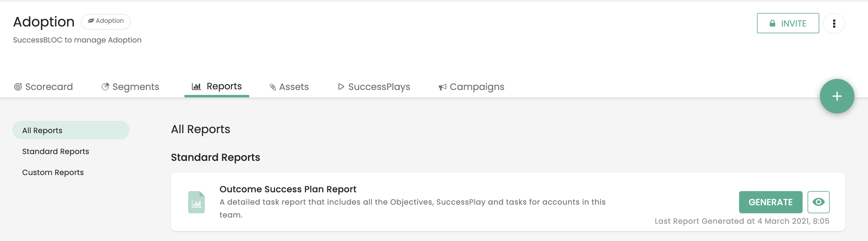Viewport: 868px width, 241px height.
Task: Click the INVITE button
Action: click(x=788, y=23)
